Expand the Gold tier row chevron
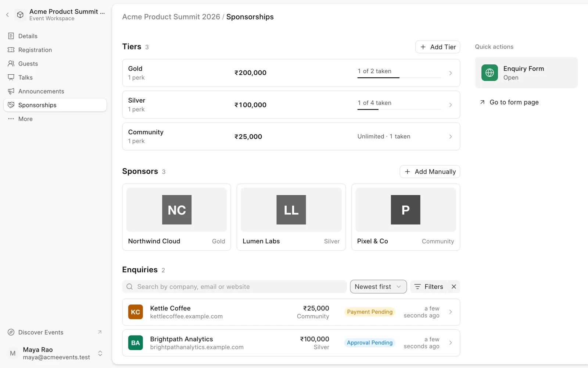 pyautogui.click(x=451, y=73)
